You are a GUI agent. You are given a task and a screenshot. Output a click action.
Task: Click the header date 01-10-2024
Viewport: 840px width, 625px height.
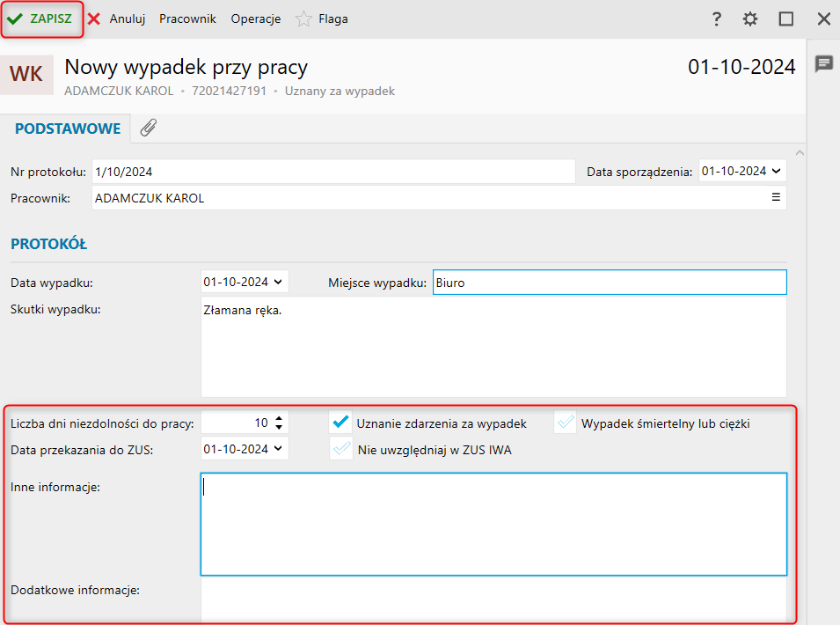point(741,67)
